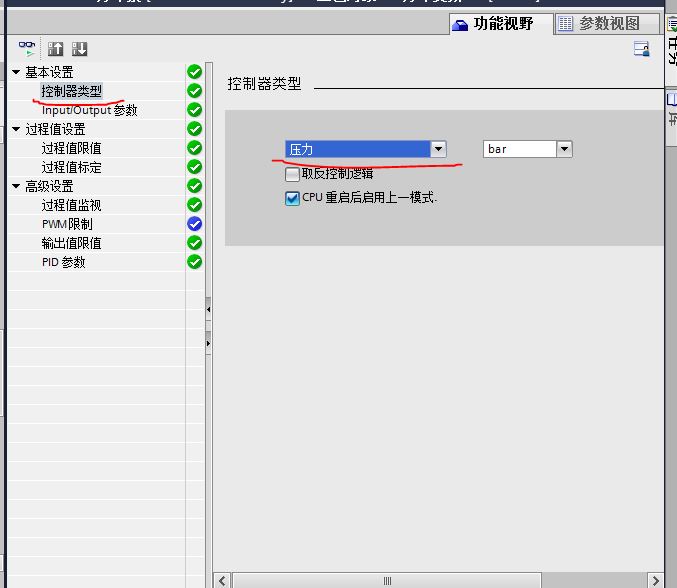The height and width of the screenshot is (588, 677).
Task: Click green status check beside PID 参数
Action: [195, 262]
